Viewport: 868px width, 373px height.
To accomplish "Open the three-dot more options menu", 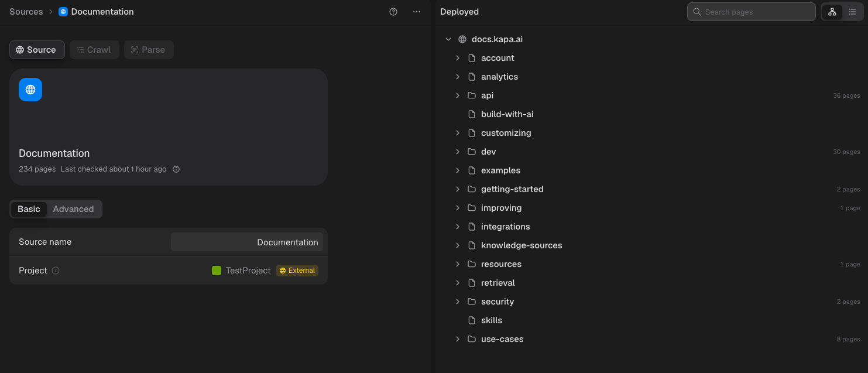I will [417, 12].
